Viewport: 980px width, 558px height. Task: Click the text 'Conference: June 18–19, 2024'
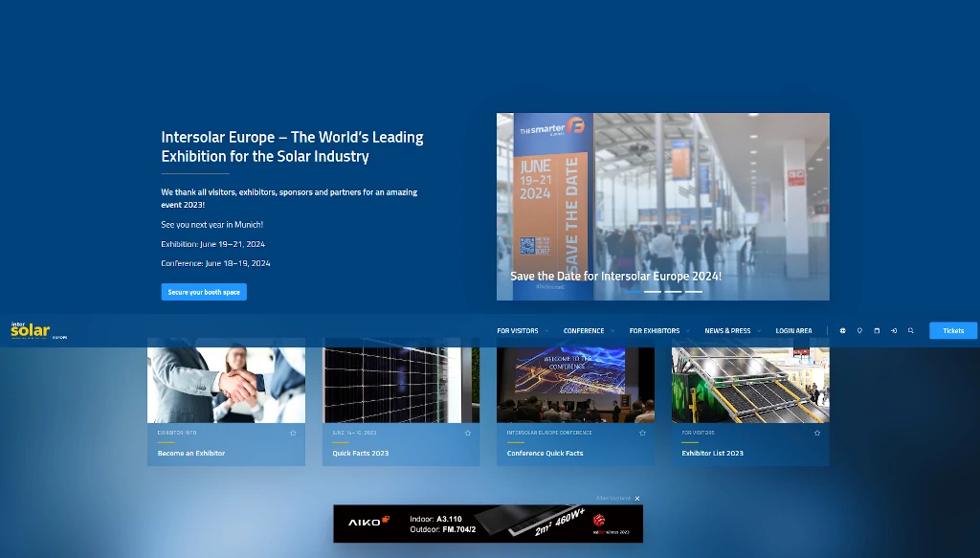pos(215,263)
